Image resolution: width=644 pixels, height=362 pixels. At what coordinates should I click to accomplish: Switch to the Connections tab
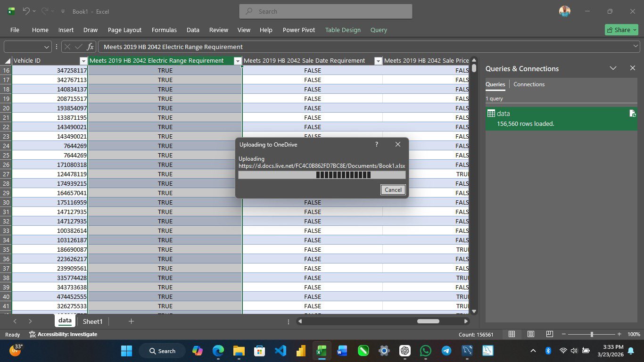tap(529, 84)
